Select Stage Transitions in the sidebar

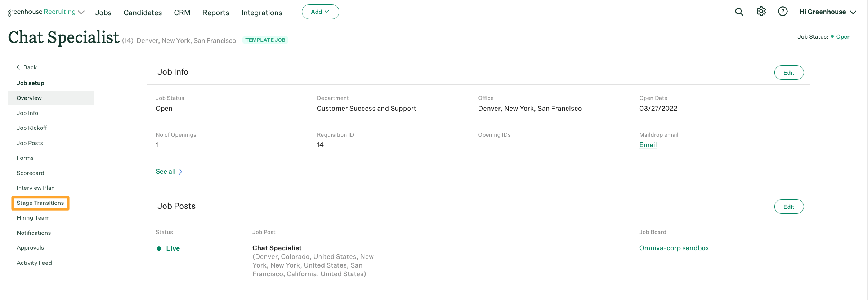tap(40, 203)
